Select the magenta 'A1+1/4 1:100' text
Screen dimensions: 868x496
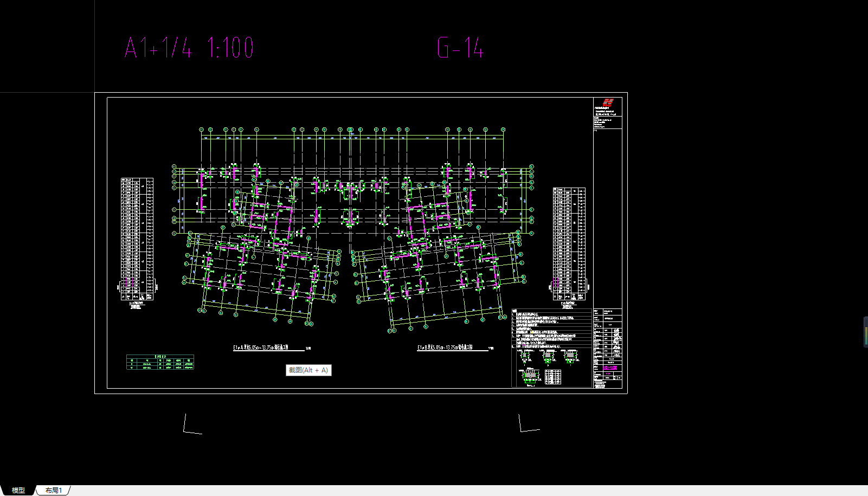pos(189,48)
